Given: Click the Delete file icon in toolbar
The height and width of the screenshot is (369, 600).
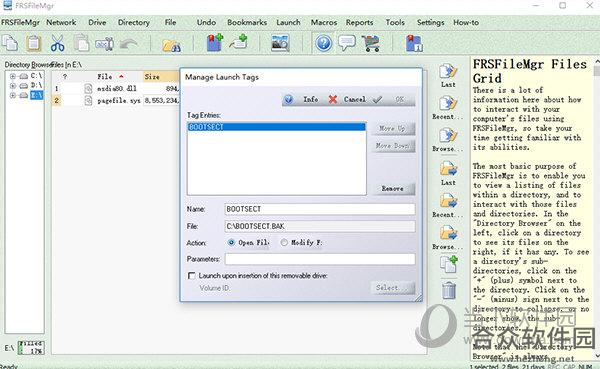Looking at the screenshot, I should (x=82, y=43).
